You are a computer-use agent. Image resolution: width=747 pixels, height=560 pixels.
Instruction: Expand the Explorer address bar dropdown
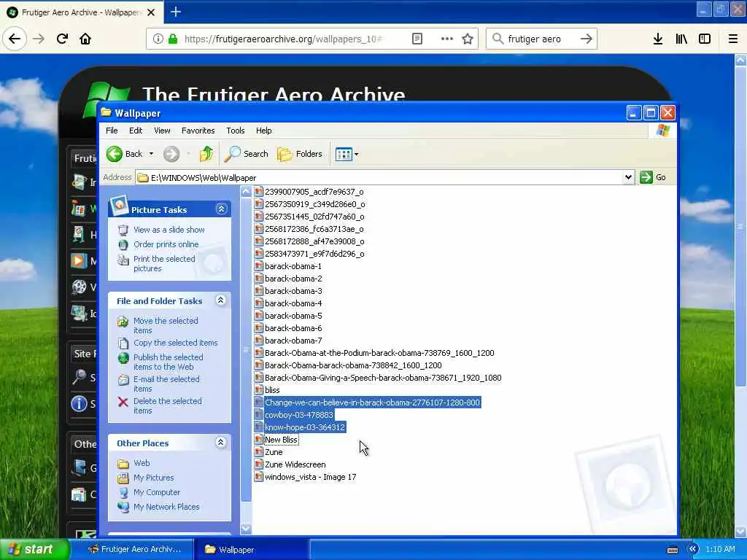628,177
